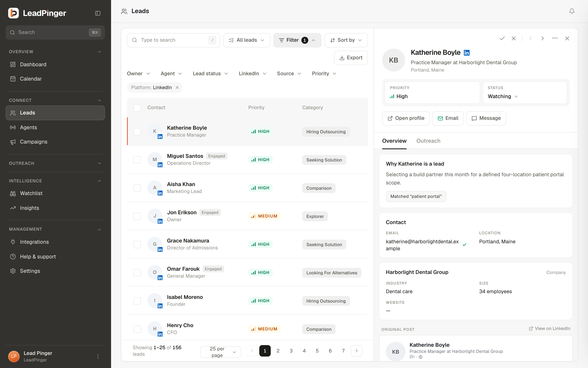
Task: Switch to the Outreach tab
Action: 428,141
